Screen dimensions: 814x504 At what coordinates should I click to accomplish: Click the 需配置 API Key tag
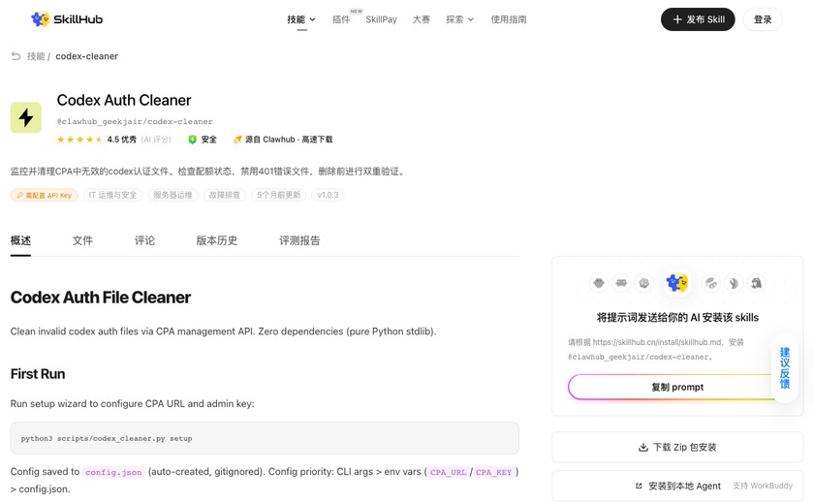coord(45,195)
